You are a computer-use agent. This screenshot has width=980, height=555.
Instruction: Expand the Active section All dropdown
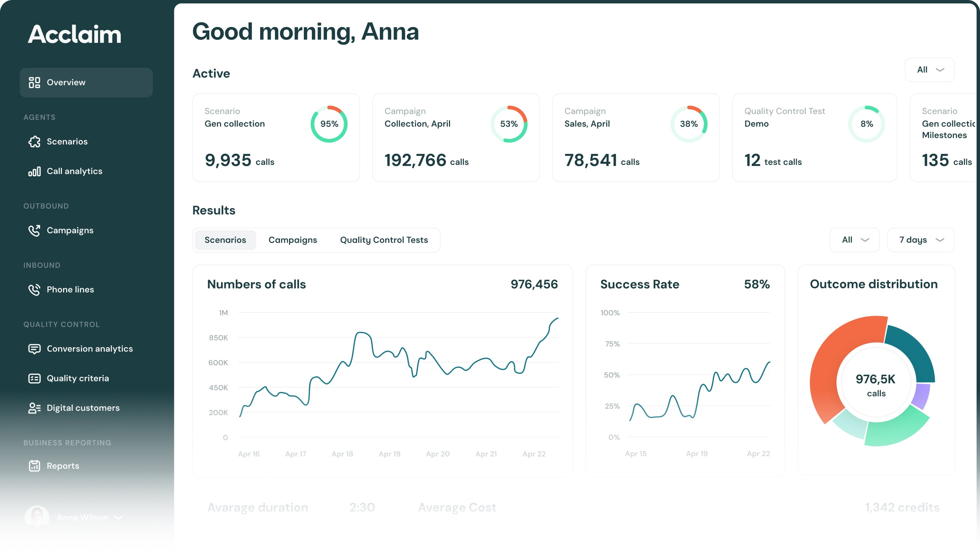pos(929,70)
